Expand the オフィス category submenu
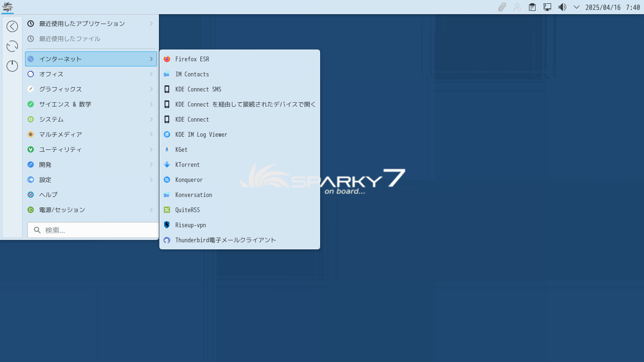 pyautogui.click(x=91, y=74)
